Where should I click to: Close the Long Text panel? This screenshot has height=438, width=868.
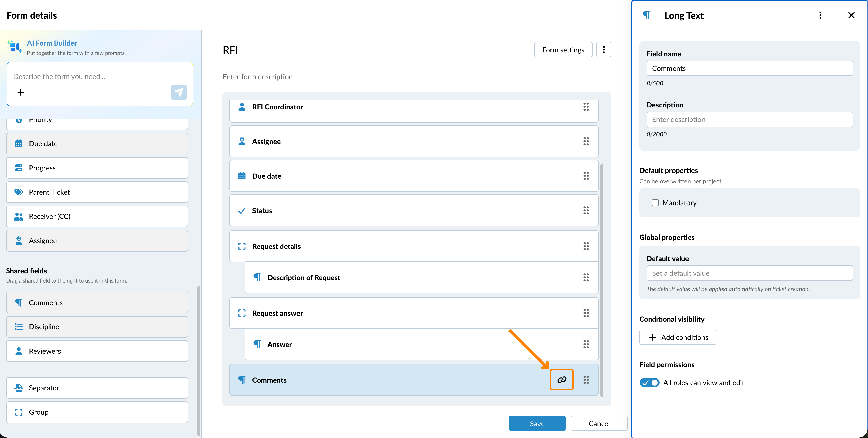coord(851,15)
